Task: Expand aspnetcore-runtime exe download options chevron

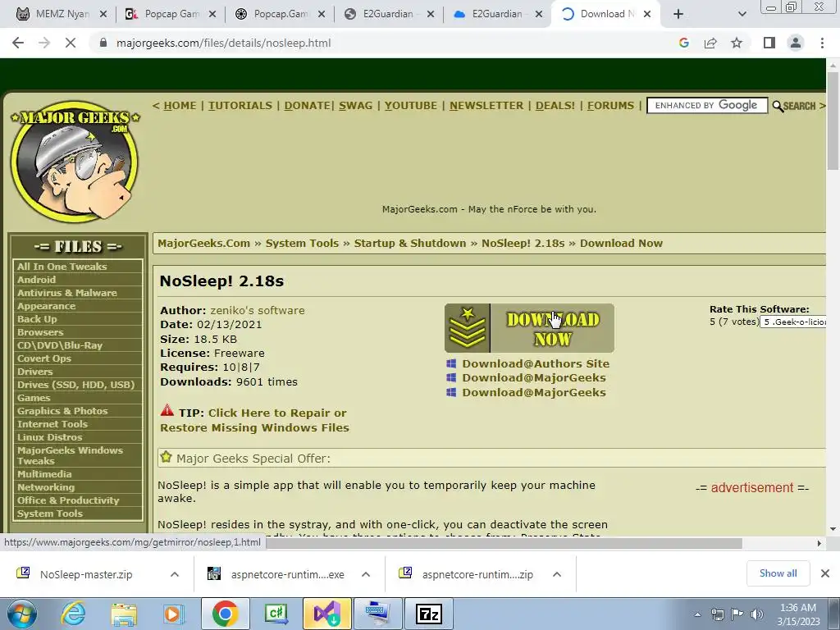Action: click(366, 574)
